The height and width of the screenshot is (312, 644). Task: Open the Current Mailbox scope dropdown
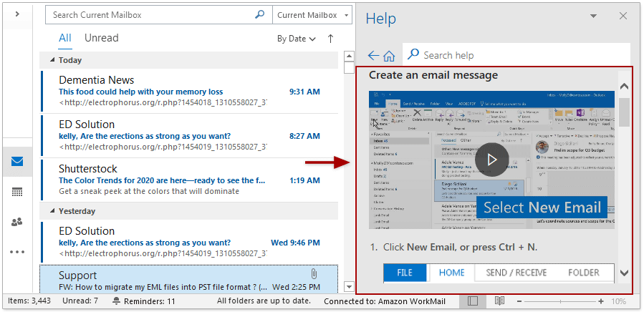coord(313,14)
